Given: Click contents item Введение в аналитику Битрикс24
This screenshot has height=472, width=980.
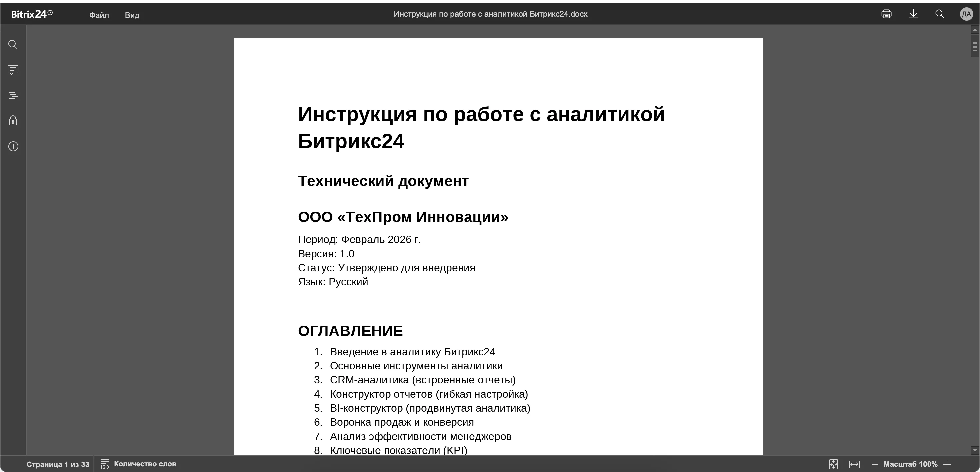Looking at the screenshot, I should point(412,352).
